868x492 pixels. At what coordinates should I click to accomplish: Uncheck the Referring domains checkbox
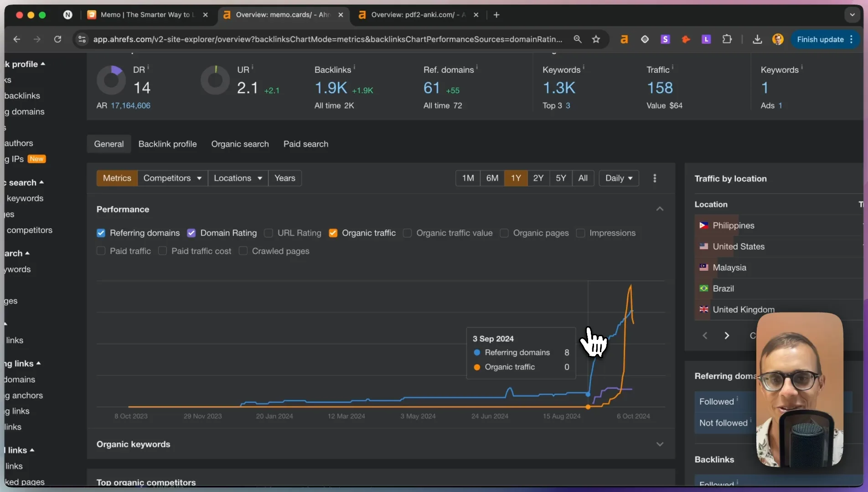coord(101,233)
